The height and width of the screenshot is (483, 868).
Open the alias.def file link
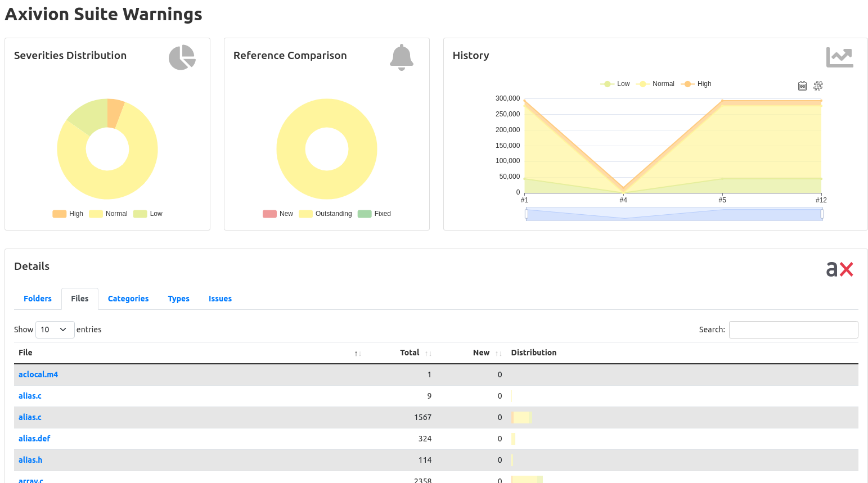(34, 439)
